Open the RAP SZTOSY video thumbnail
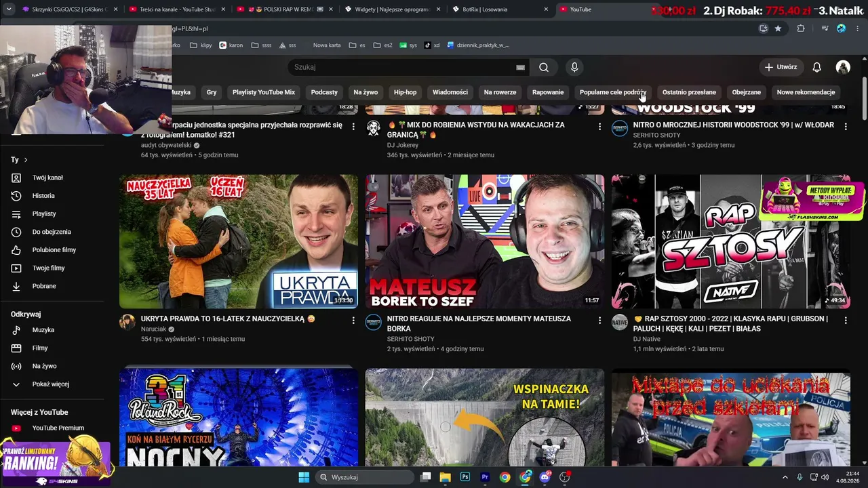Viewport: 868px width, 488px height. tap(731, 242)
